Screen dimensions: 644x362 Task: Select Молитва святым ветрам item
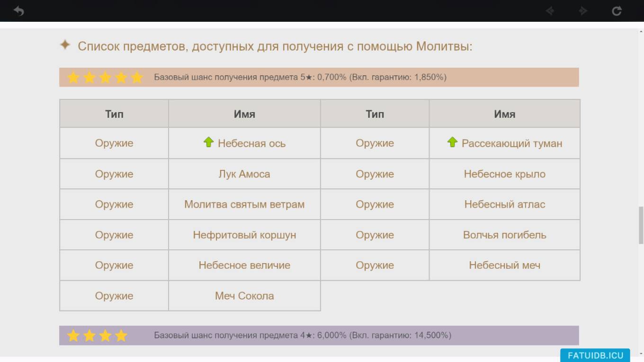(x=244, y=204)
